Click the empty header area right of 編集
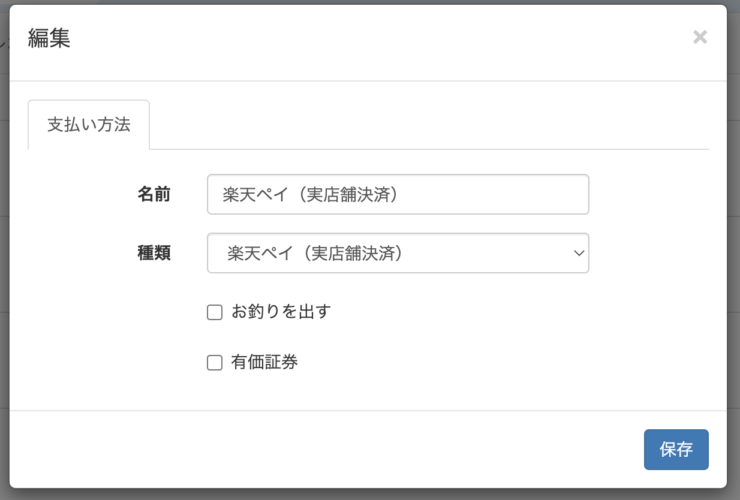This screenshot has height=500, width=740. tap(378, 38)
